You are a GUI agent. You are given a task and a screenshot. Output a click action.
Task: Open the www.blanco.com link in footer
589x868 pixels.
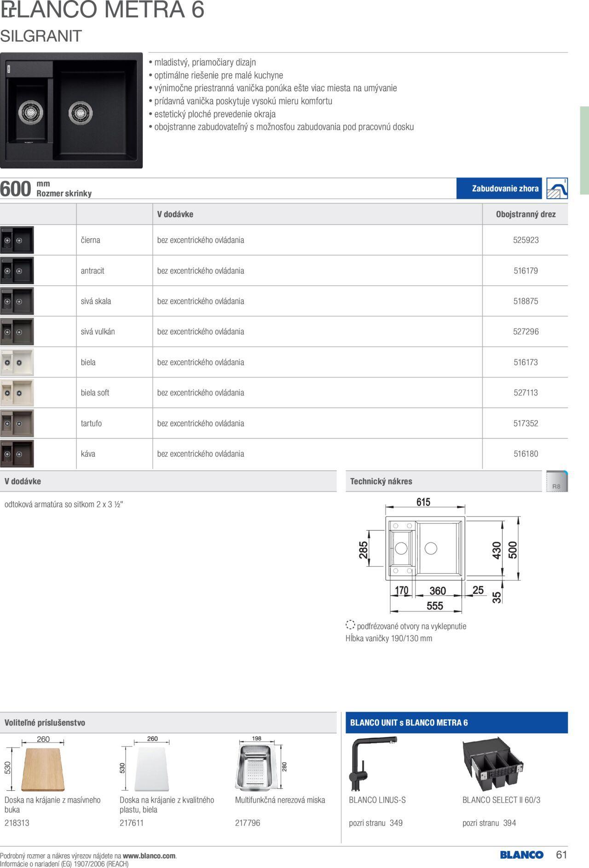tap(149, 856)
